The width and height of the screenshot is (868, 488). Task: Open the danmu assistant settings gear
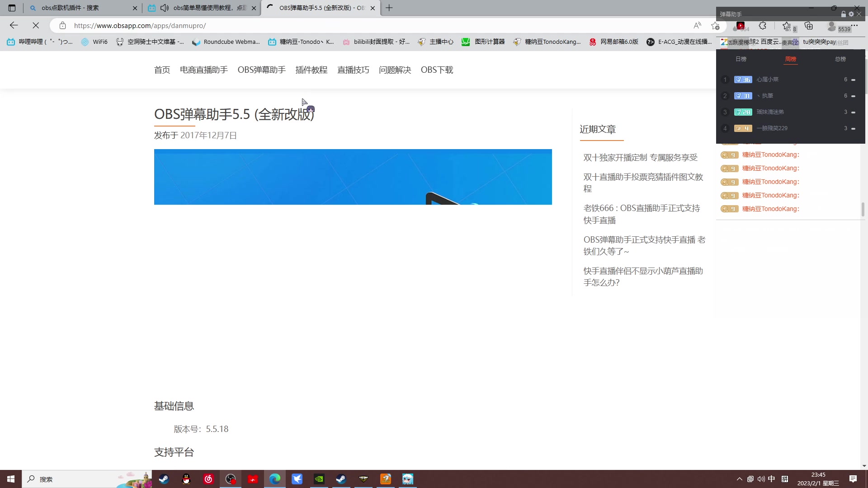click(x=851, y=14)
